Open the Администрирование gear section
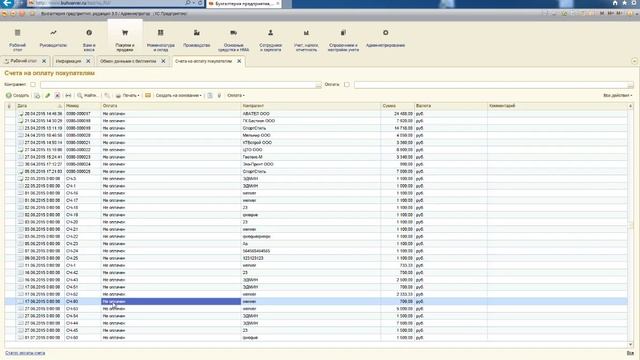Screen dimensions: 640x360 tap(385, 39)
